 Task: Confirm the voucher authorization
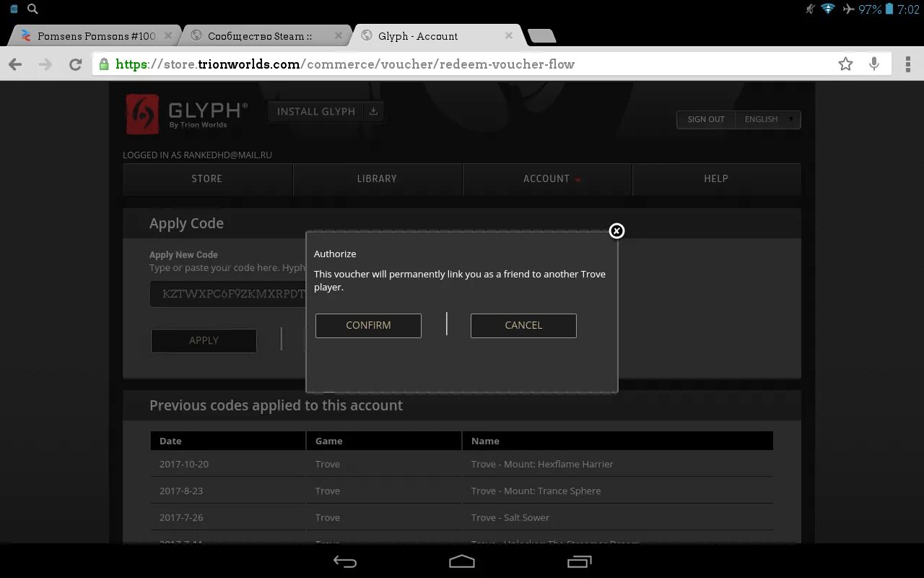point(368,325)
